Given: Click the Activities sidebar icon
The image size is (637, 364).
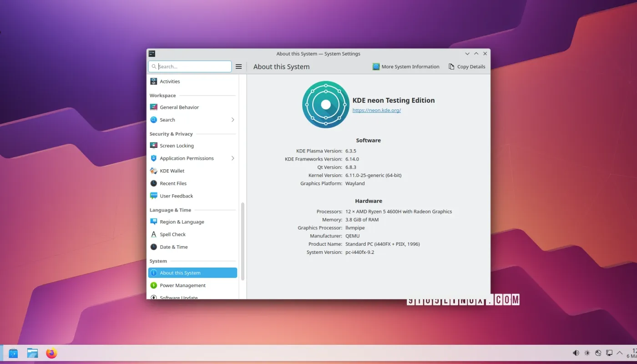Looking at the screenshot, I should (x=154, y=81).
